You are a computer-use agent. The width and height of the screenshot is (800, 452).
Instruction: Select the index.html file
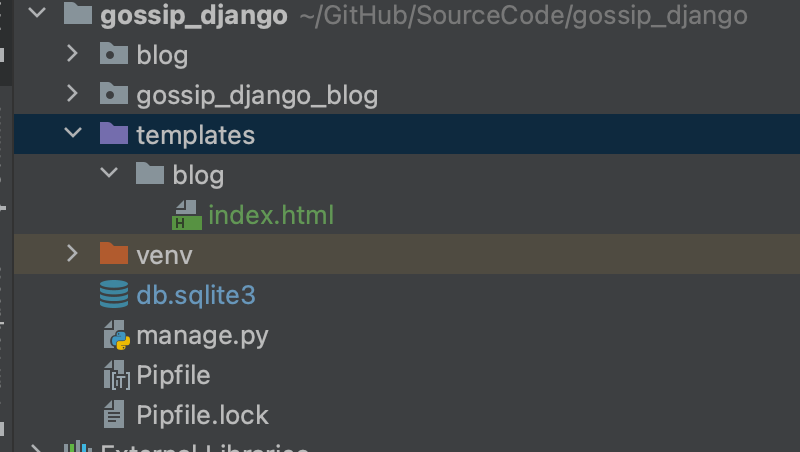click(271, 215)
